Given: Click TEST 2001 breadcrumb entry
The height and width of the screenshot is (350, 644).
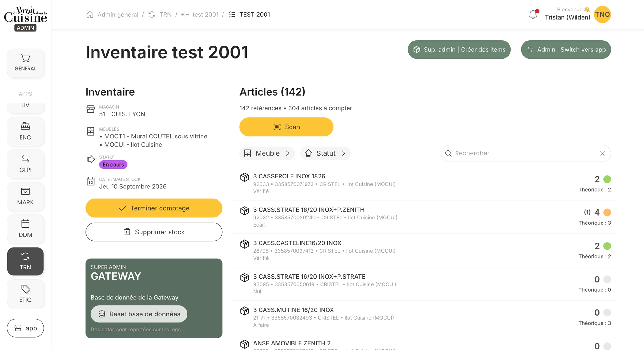Looking at the screenshot, I should (x=254, y=15).
